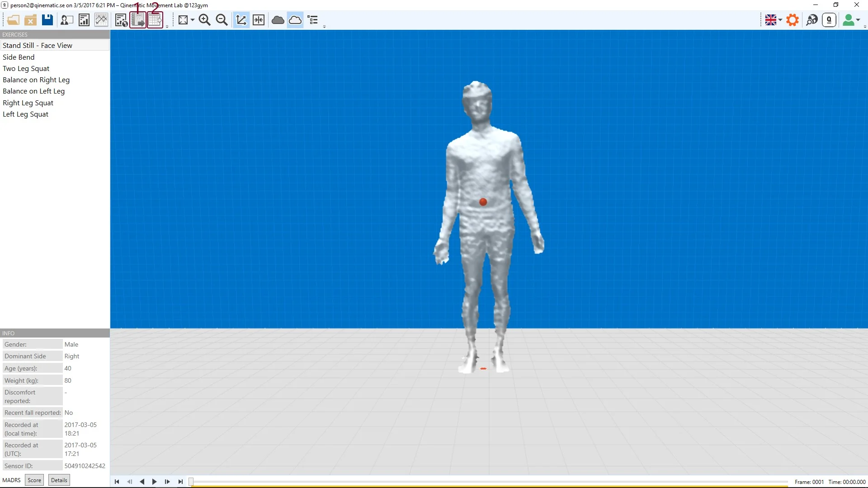The width and height of the screenshot is (868, 488).
Task: Select the Two Leg Squat exercise
Action: tap(26, 69)
